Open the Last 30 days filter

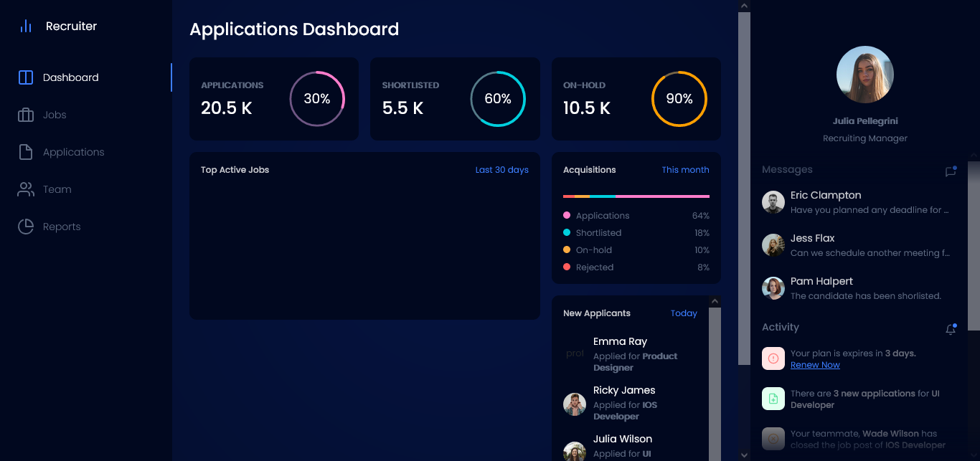(x=501, y=170)
